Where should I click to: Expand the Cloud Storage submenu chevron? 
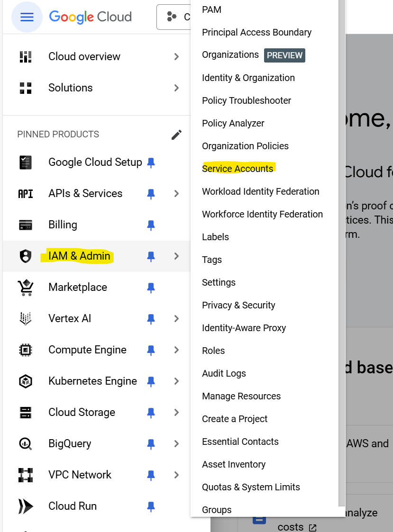click(x=176, y=413)
